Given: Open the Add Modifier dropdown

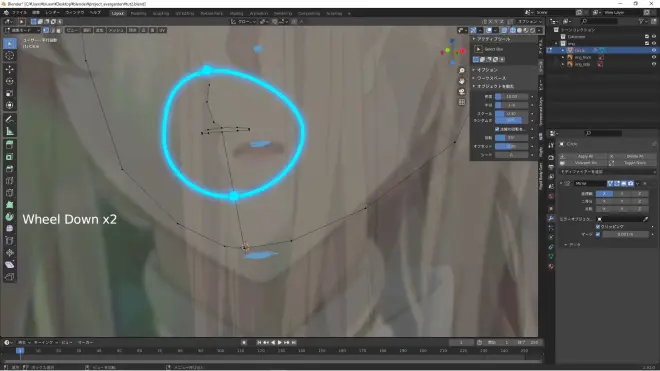Looking at the screenshot, I should (607, 172).
